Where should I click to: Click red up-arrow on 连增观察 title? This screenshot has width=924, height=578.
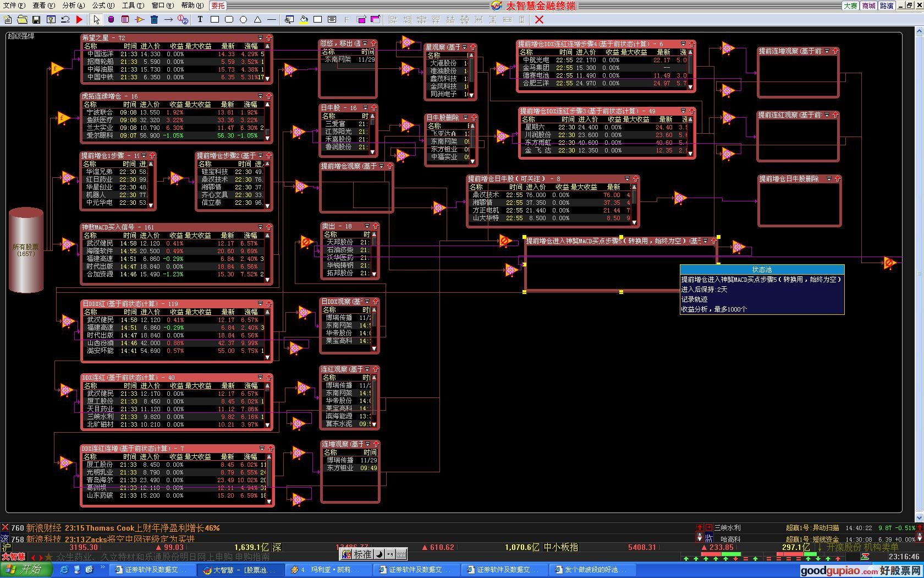coord(376,444)
